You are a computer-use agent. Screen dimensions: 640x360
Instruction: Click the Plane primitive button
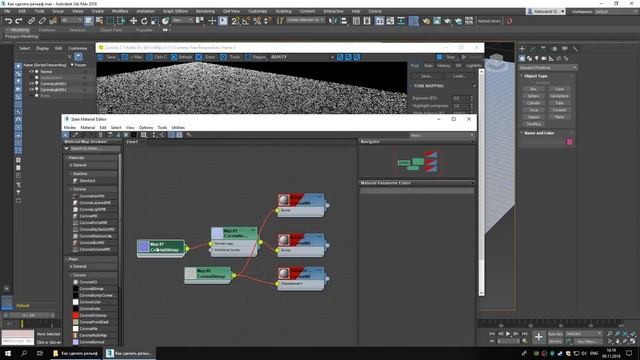(x=559, y=117)
